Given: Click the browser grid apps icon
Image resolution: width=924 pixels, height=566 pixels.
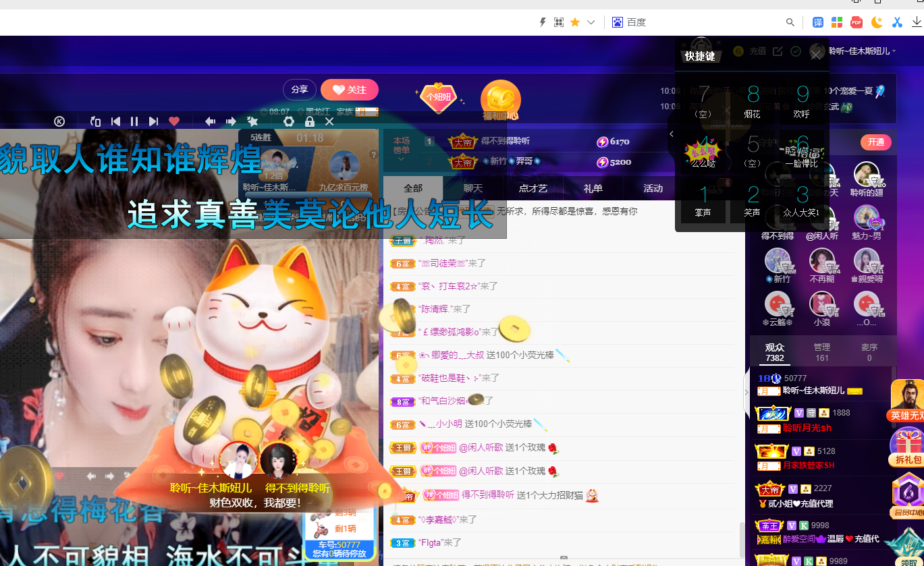Looking at the screenshot, I should point(559,22).
